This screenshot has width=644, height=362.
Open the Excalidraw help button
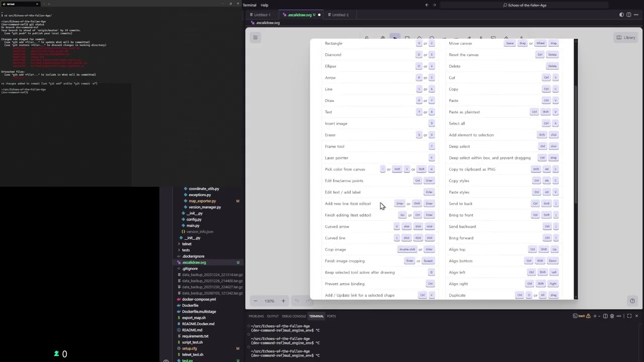[x=632, y=301]
